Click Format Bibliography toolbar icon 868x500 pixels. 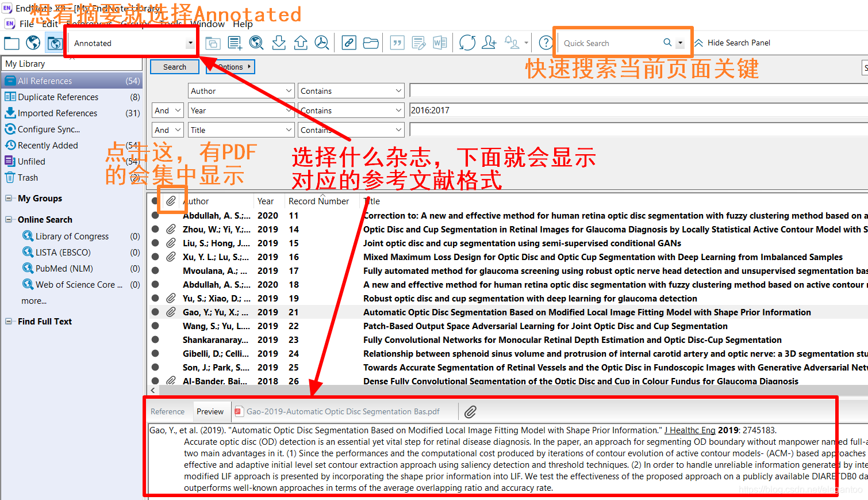(x=419, y=43)
